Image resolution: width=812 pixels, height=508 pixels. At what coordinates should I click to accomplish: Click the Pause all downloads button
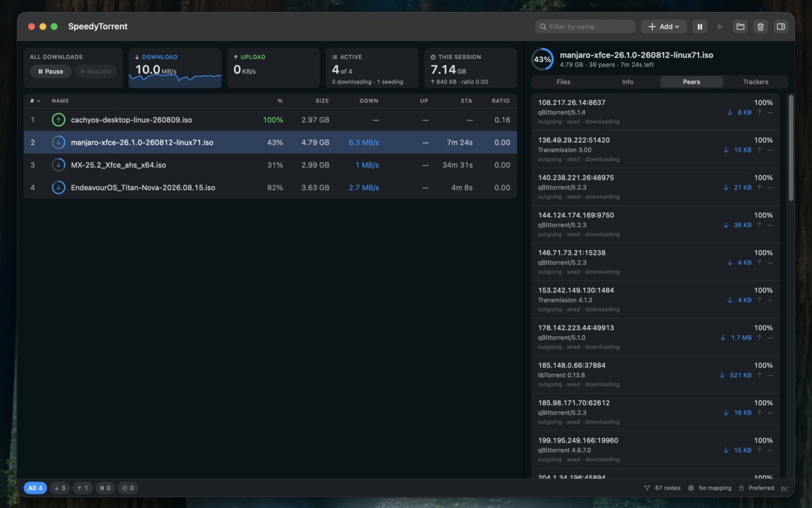coord(51,72)
